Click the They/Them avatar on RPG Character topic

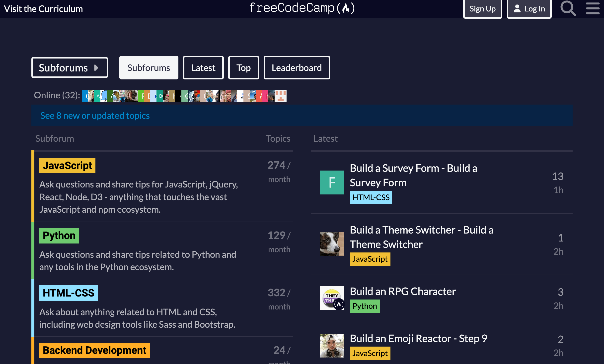coord(332,298)
